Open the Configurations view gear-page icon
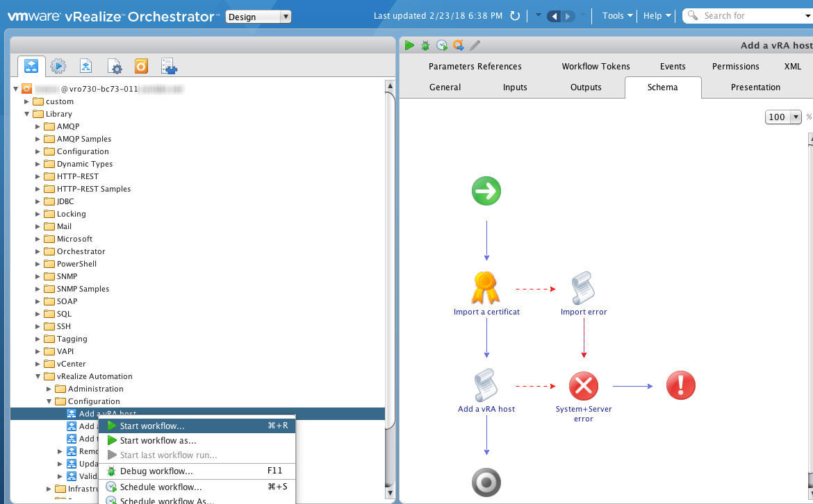The width and height of the screenshot is (813, 504). tap(114, 67)
